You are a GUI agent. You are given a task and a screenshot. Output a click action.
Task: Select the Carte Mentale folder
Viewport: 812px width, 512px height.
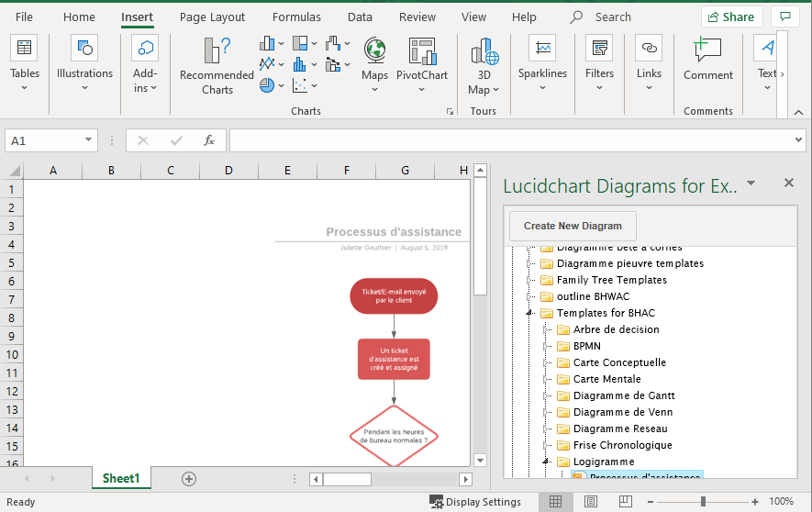point(606,379)
